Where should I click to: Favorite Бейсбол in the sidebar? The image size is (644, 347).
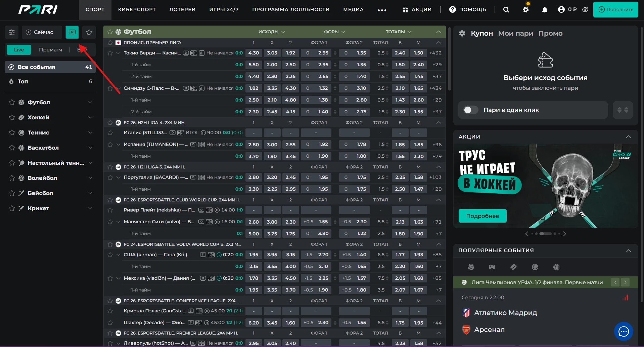[12, 193]
